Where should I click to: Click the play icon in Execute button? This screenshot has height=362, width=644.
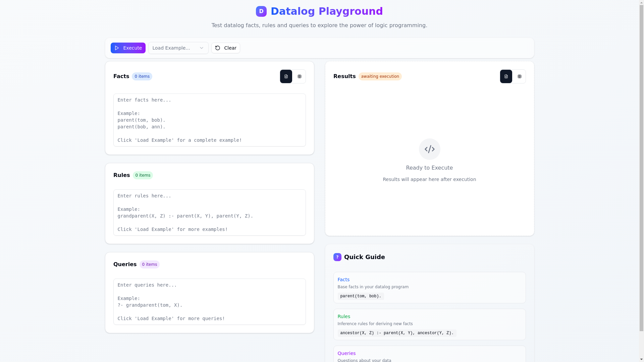click(117, 48)
